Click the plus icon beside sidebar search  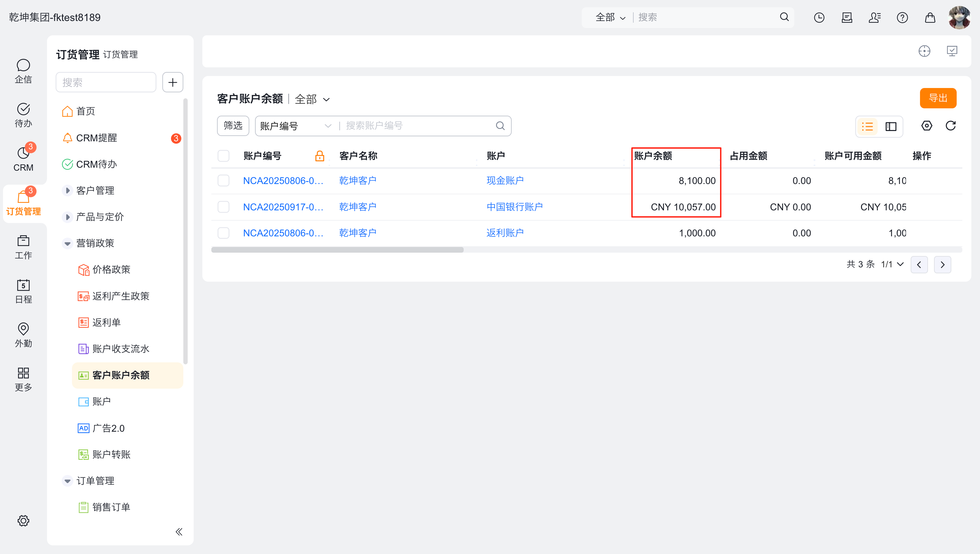click(173, 82)
